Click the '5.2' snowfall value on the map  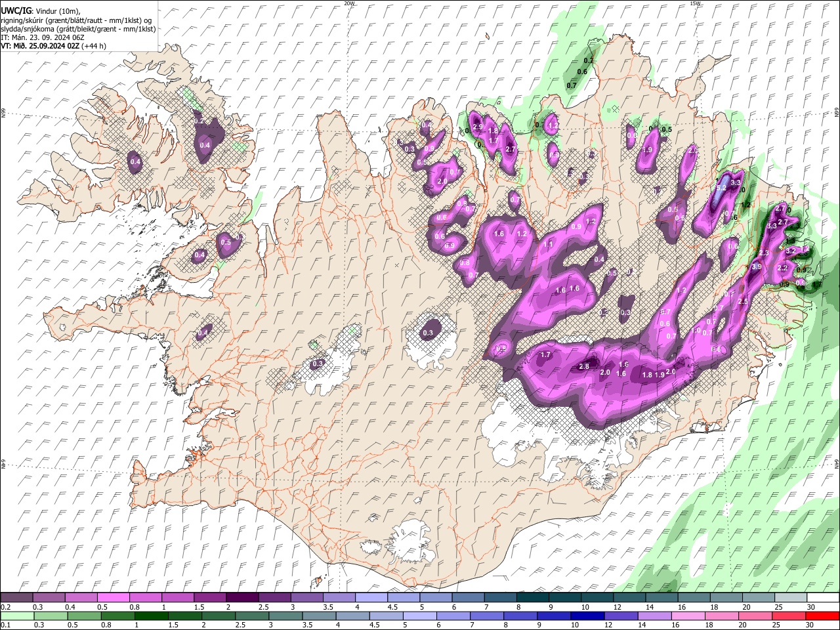721,188
